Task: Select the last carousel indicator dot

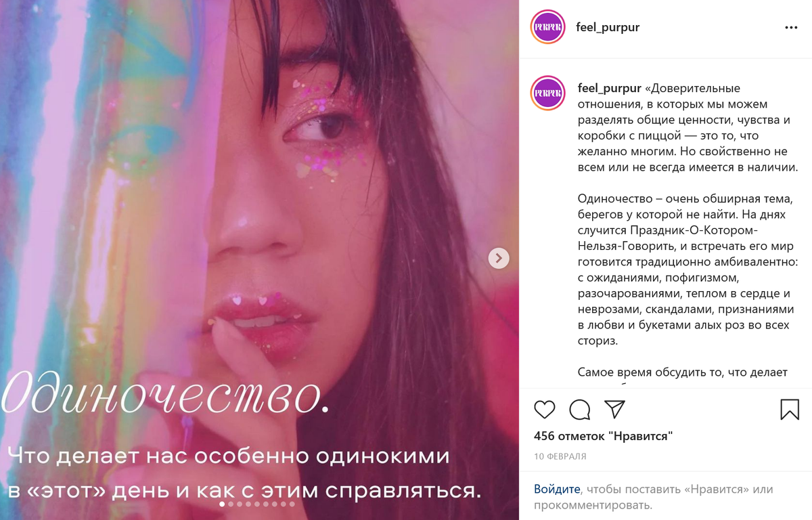Action: pyautogui.click(x=292, y=504)
